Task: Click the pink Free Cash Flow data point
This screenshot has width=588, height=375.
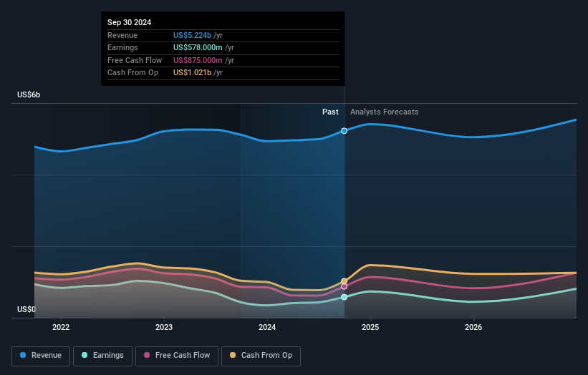Action: (x=344, y=286)
